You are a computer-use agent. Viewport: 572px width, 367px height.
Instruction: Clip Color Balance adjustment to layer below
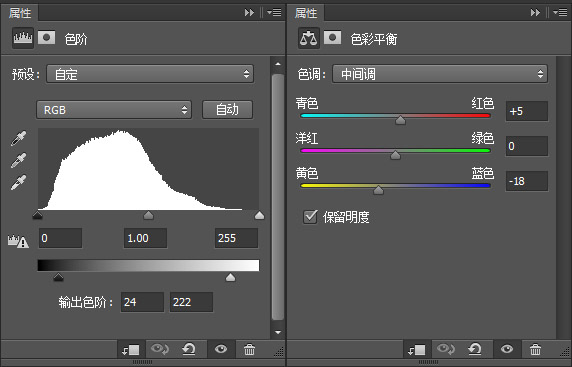pyautogui.click(x=417, y=350)
